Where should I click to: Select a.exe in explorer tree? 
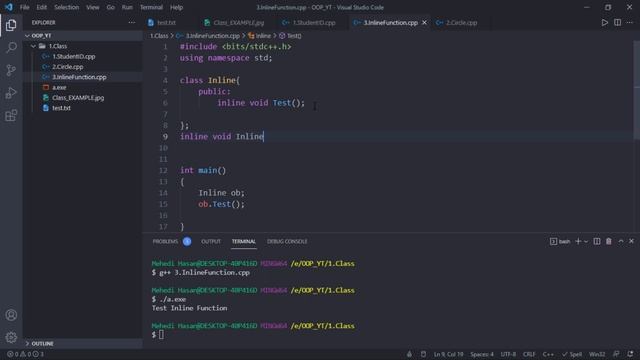pos(59,87)
